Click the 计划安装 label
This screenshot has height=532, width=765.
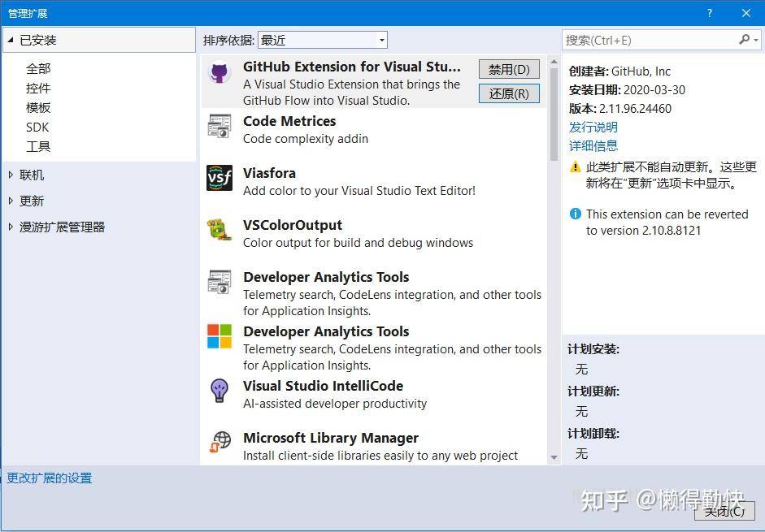pyautogui.click(x=593, y=349)
